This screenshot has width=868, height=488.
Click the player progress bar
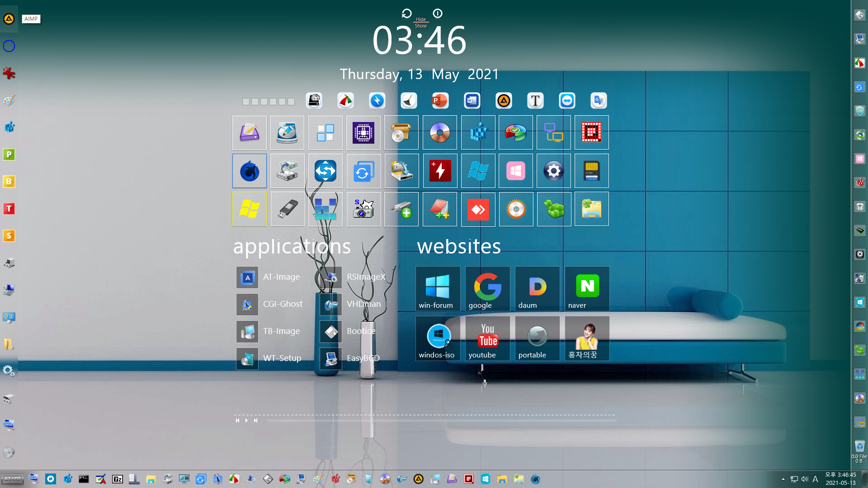point(441,421)
